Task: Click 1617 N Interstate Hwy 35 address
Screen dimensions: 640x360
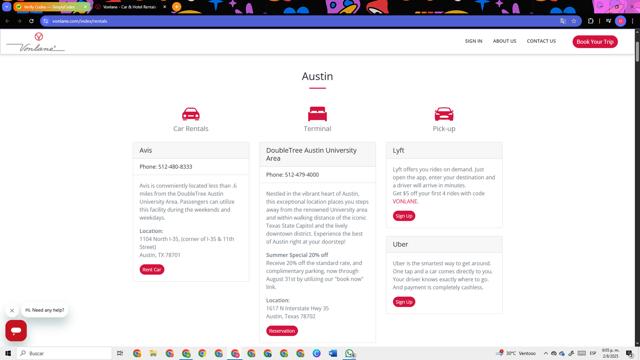Action: 298,308
